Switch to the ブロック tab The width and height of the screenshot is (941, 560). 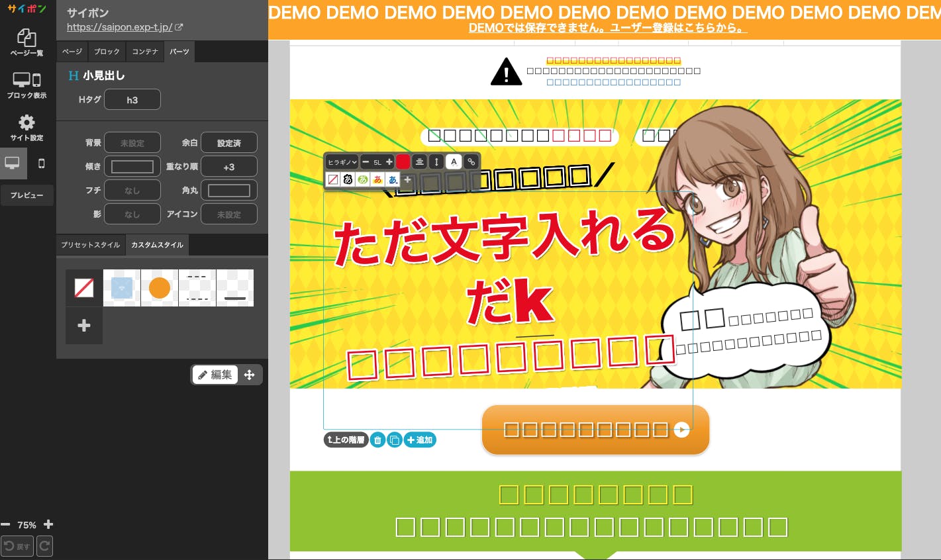107,52
